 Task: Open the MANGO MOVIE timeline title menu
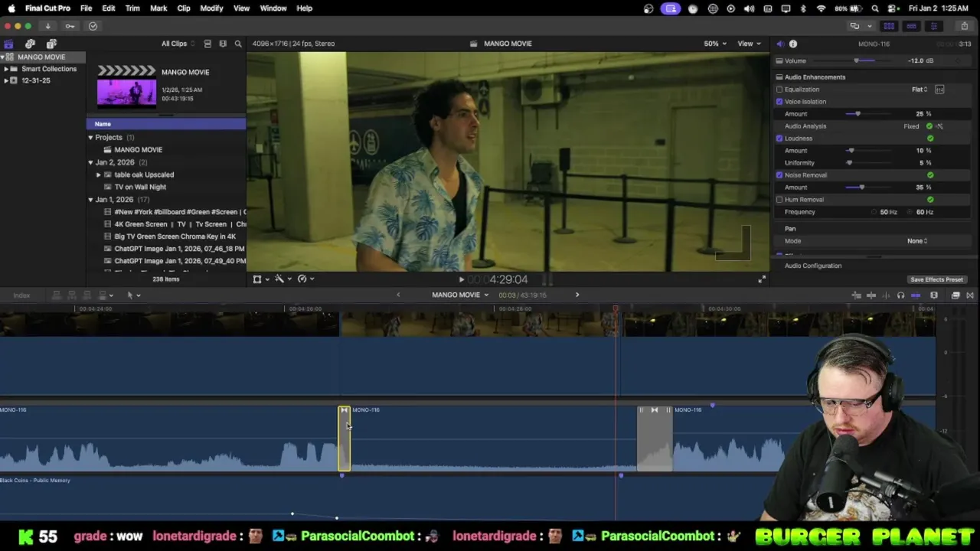459,295
